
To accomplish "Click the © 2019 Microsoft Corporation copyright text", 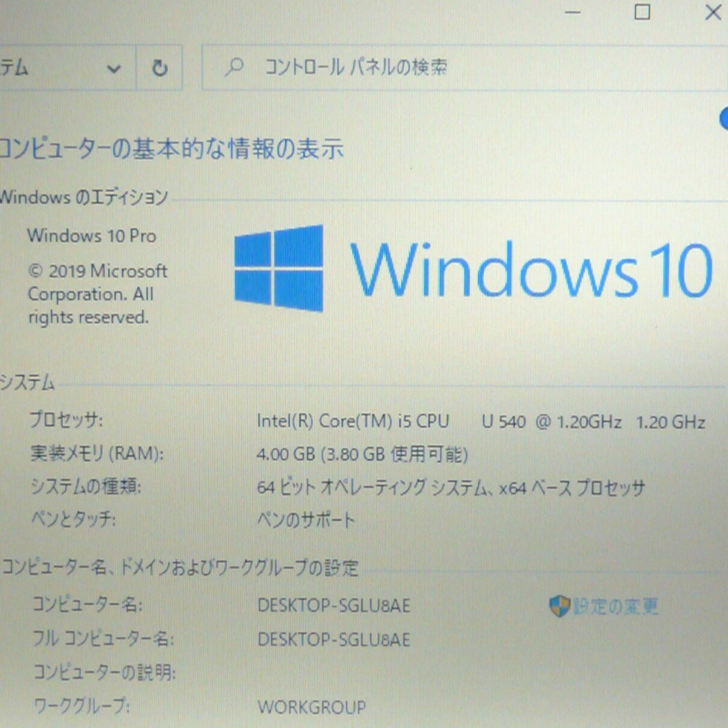I will tap(97, 294).
